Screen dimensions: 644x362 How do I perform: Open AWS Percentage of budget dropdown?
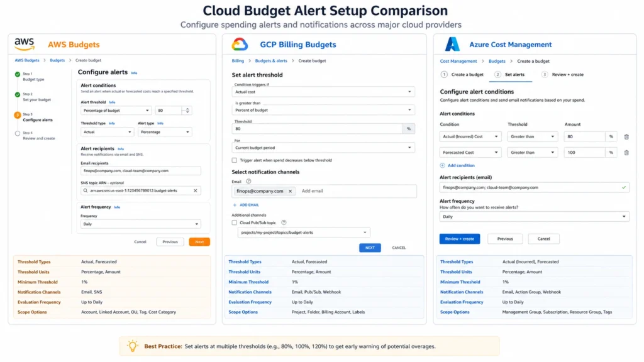click(116, 111)
